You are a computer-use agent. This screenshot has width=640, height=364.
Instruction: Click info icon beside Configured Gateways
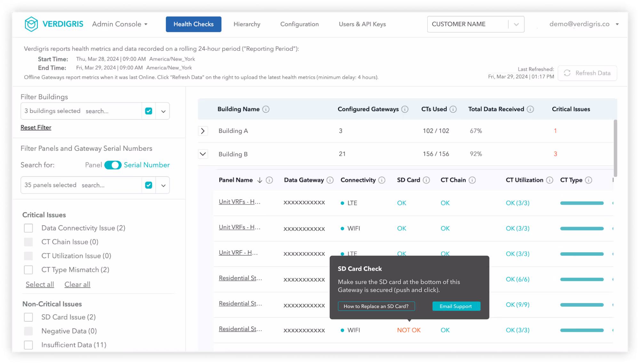pos(405,109)
